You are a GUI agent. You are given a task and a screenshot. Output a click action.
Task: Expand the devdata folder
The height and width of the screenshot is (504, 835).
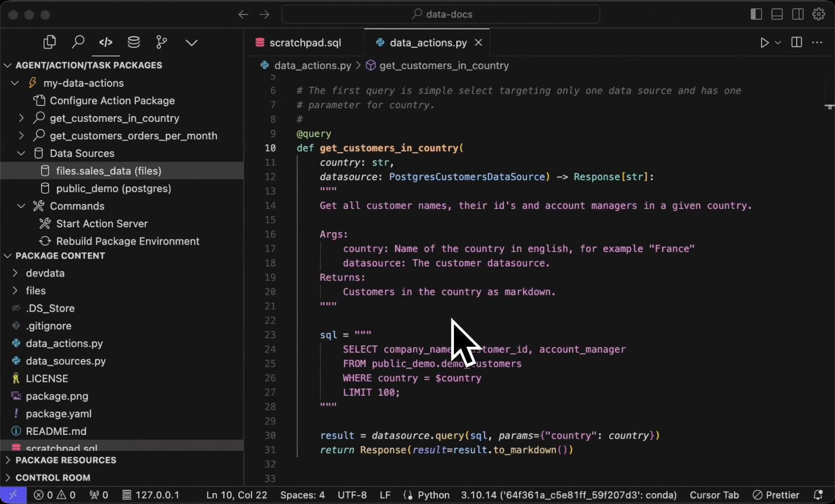15,273
